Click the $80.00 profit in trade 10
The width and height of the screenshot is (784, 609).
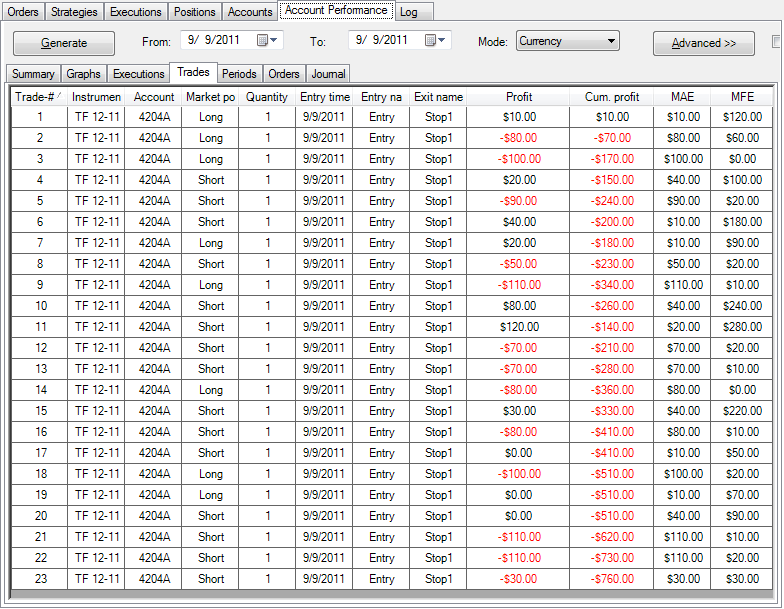(518, 306)
